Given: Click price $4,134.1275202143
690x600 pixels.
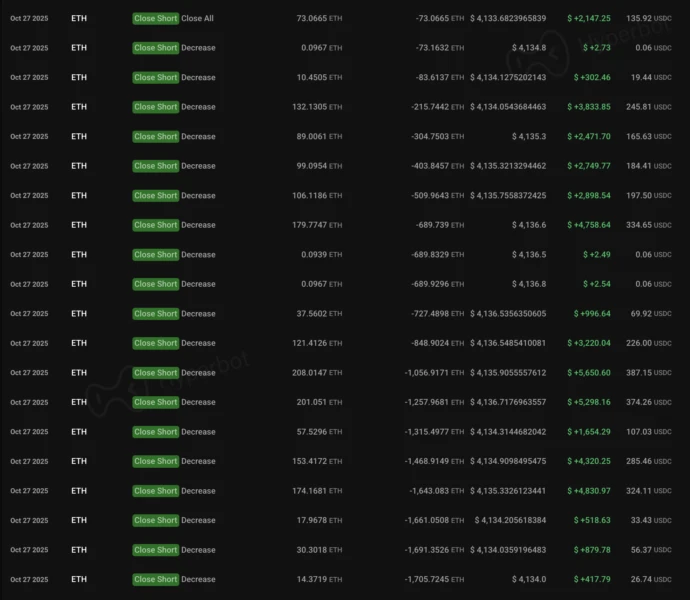Looking at the screenshot, I should click(x=508, y=77).
